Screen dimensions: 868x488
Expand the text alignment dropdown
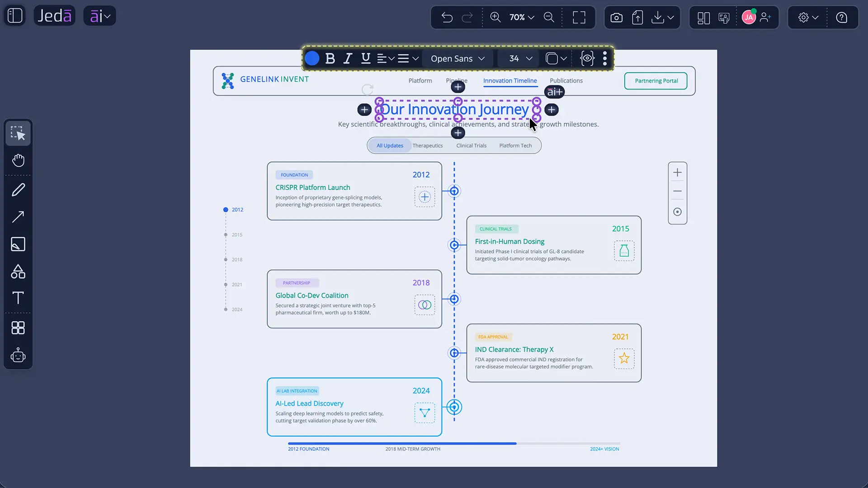point(386,58)
